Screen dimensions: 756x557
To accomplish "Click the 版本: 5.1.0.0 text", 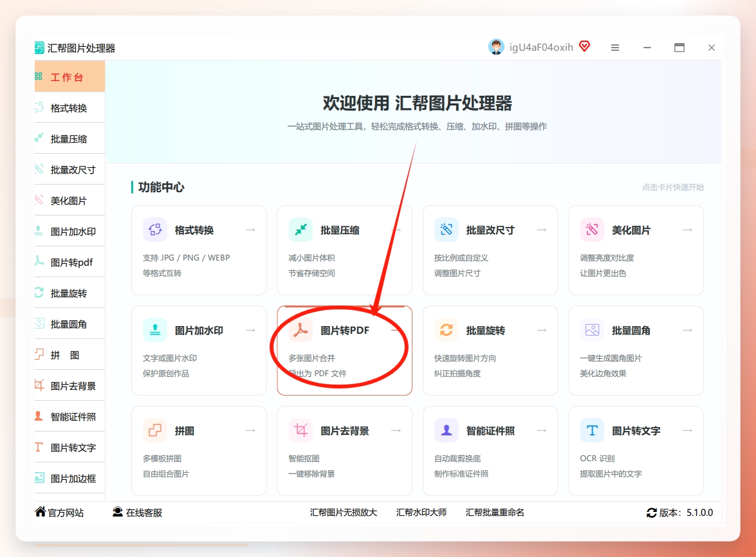I will (x=686, y=513).
